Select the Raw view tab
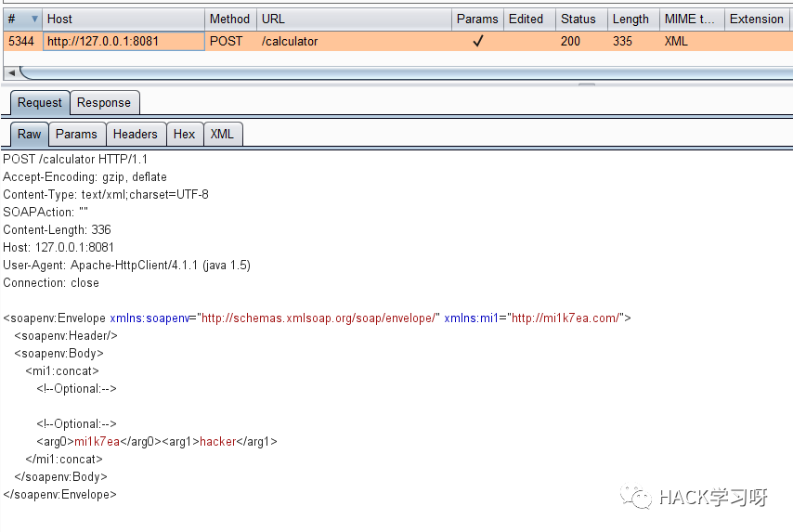793x532 pixels. pyautogui.click(x=29, y=134)
